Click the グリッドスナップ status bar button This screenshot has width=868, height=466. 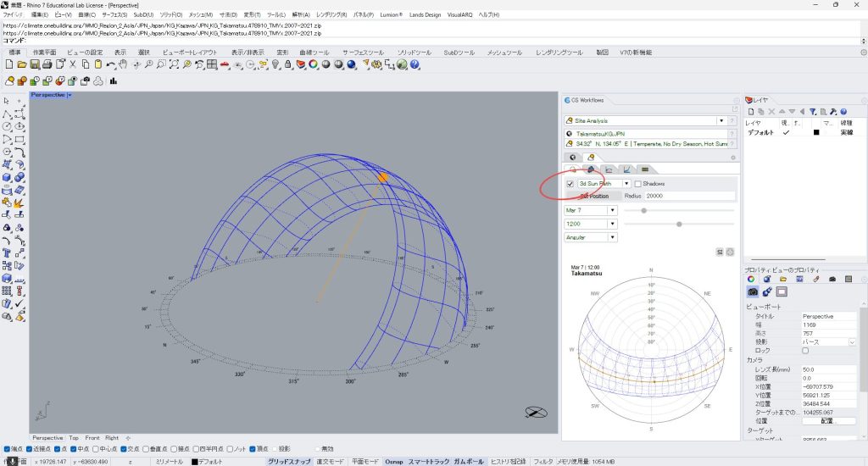tap(289, 462)
